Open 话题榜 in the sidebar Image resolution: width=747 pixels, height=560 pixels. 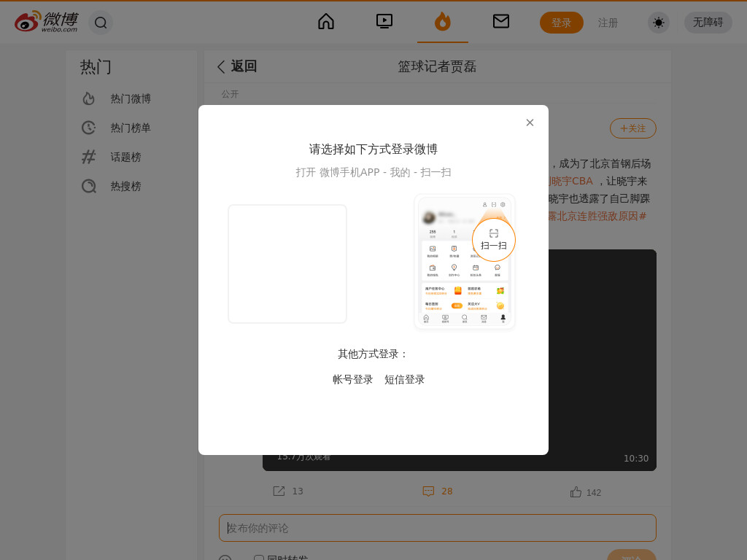pyautogui.click(x=125, y=157)
